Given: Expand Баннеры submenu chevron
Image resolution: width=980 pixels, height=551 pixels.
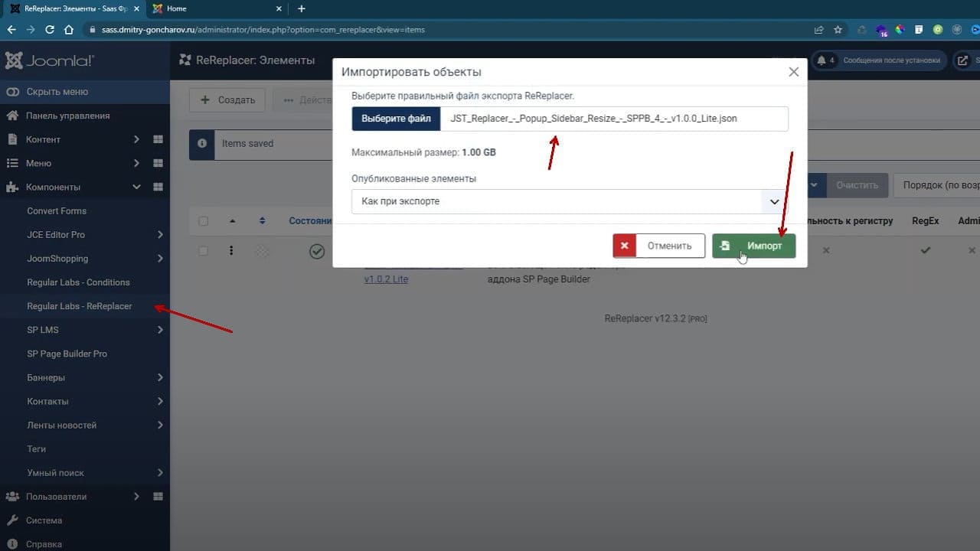Looking at the screenshot, I should pos(160,377).
